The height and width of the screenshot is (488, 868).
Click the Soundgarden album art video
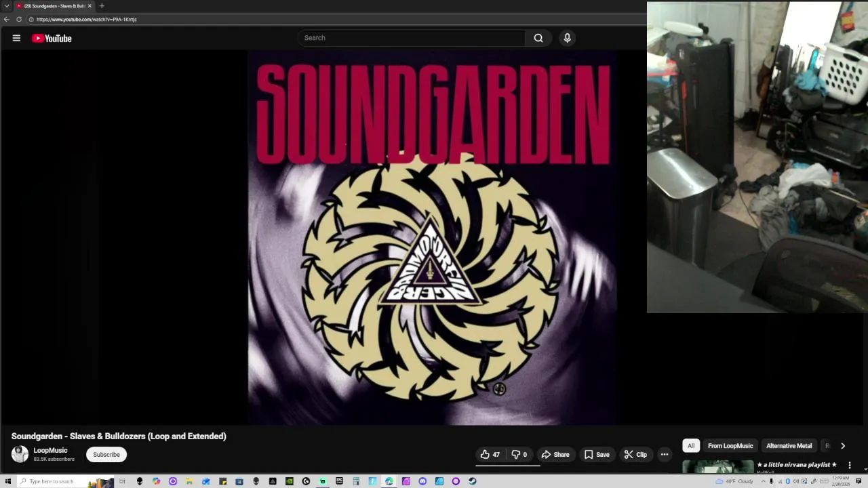tap(432, 237)
